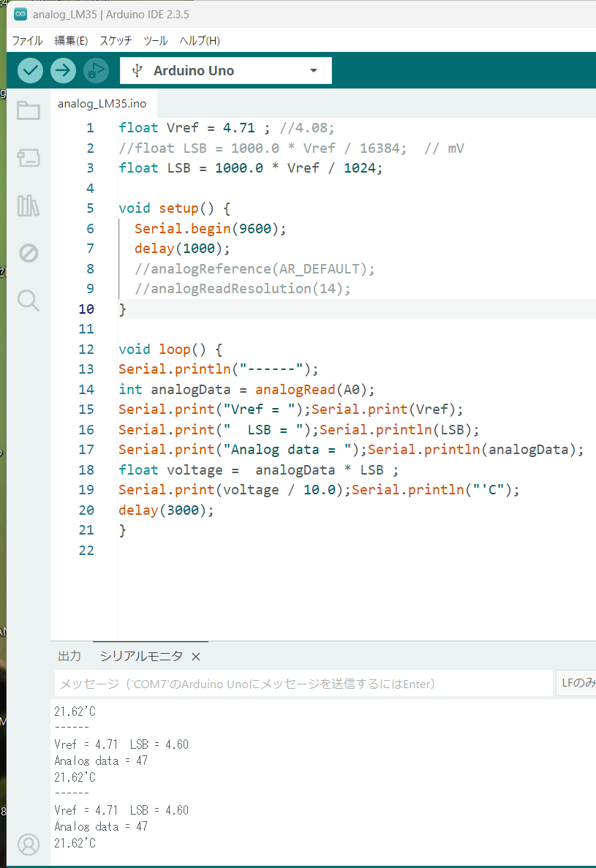Expand the Arduino Uno board dropdown arrow
The image size is (596, 868).
(x=314, y=71)
